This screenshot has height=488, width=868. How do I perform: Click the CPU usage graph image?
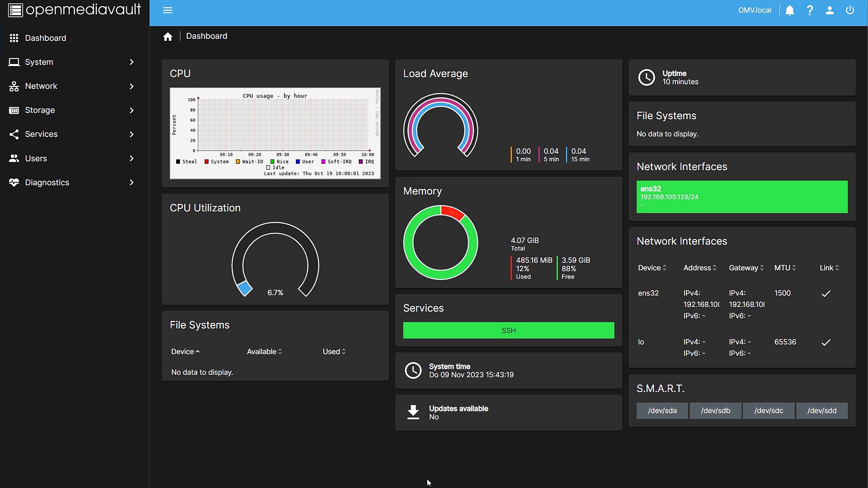click(275, 133)
